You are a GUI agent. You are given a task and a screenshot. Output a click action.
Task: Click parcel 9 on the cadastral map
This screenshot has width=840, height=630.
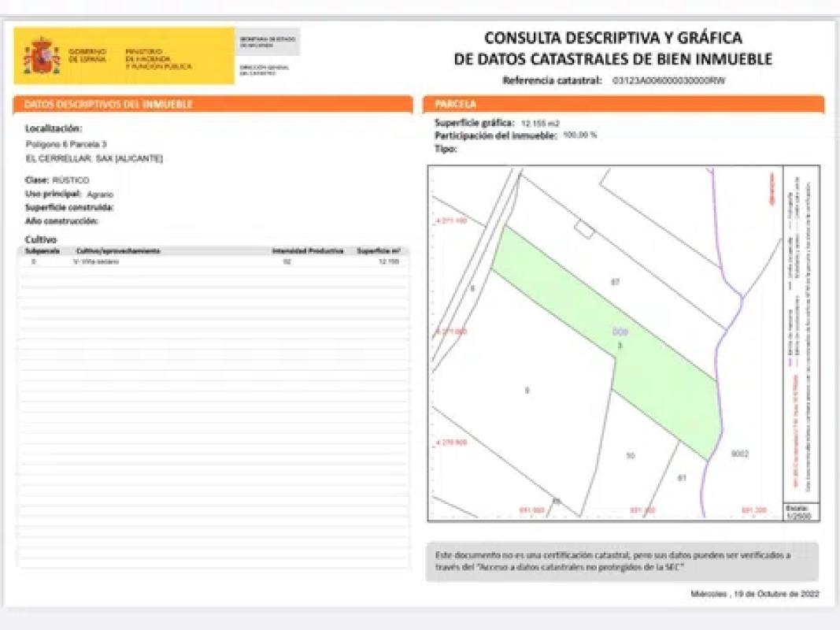527,390
